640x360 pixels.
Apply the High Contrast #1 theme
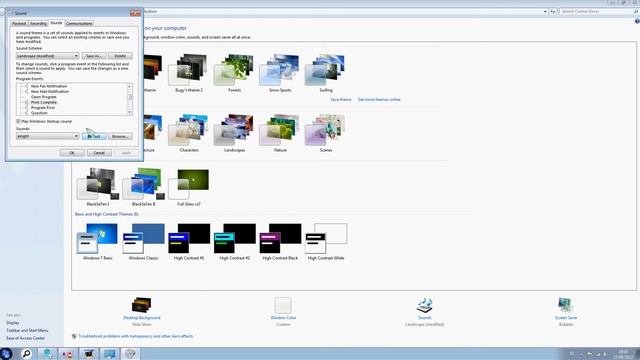[189, 242]
